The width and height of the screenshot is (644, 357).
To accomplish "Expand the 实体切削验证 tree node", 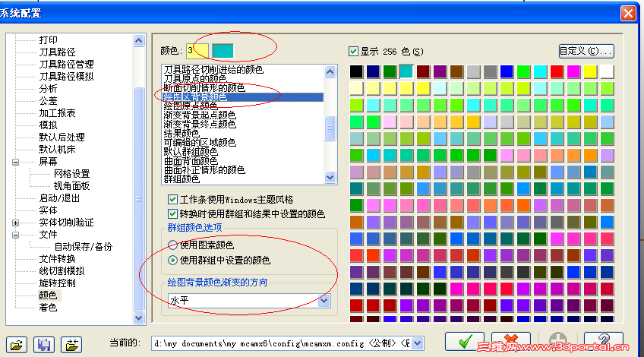I will point(16,223).
